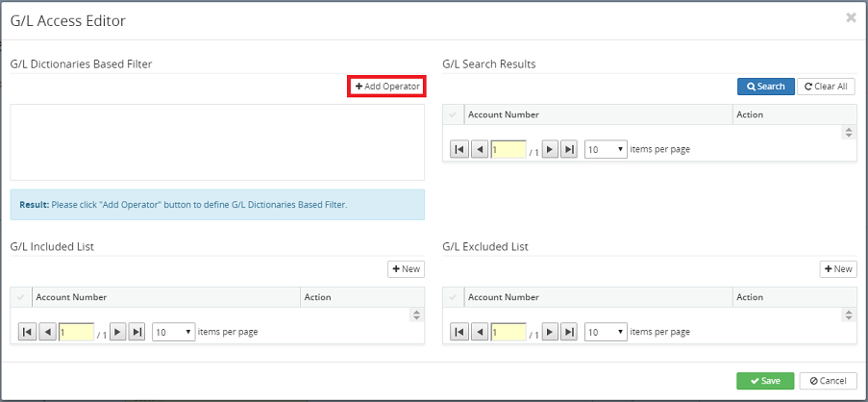Screen dimensions: 868x402
Task: Click page number field in Included List
Action: point(76,332)
